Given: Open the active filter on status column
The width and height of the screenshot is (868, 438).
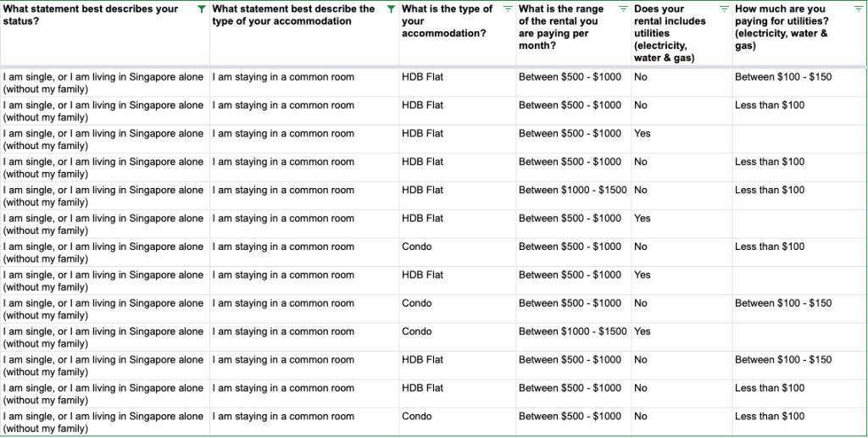Looking at the screenshot, I should coord(202,9).
